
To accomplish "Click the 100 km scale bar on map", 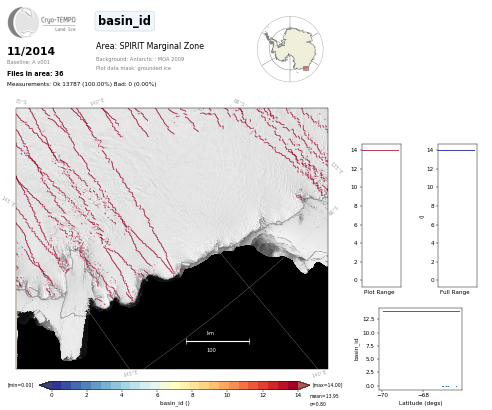I will (x=218, y=341).
